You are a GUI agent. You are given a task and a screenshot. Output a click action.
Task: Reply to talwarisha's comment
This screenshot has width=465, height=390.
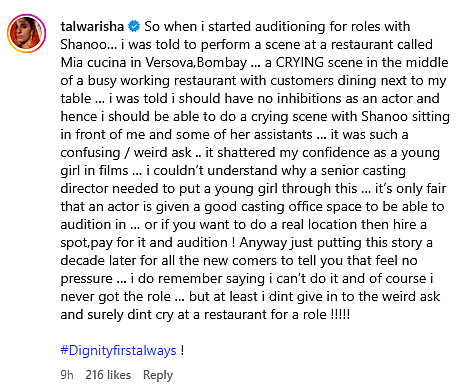point(158,375)
